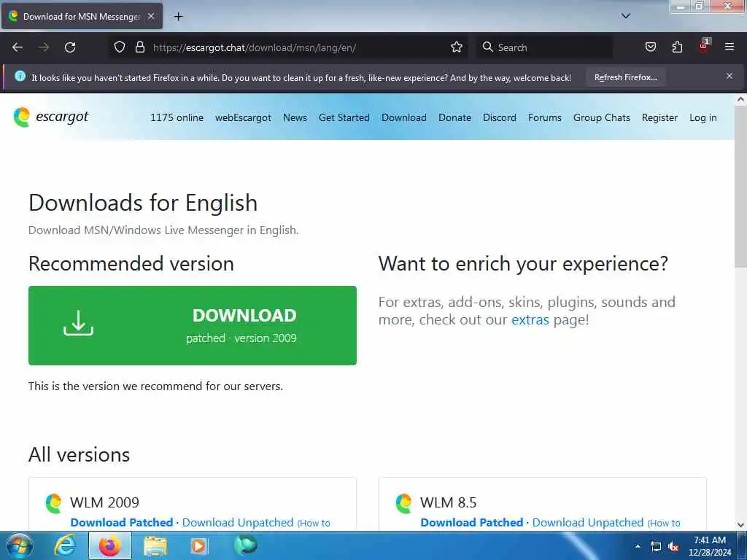Bookmark this page with the star icon
The image size is (747, 560).
click(x=457, y=47)
